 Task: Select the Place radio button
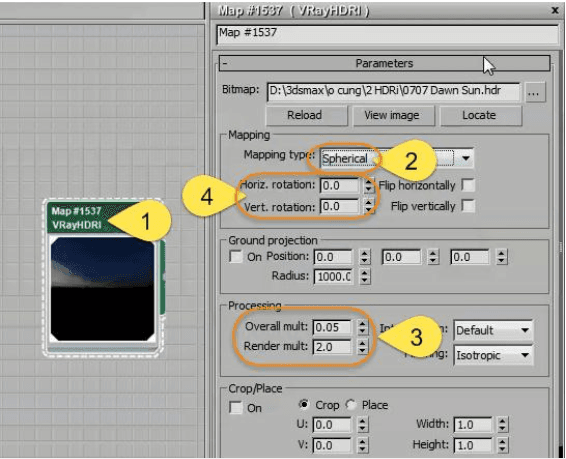click(351, 405)
